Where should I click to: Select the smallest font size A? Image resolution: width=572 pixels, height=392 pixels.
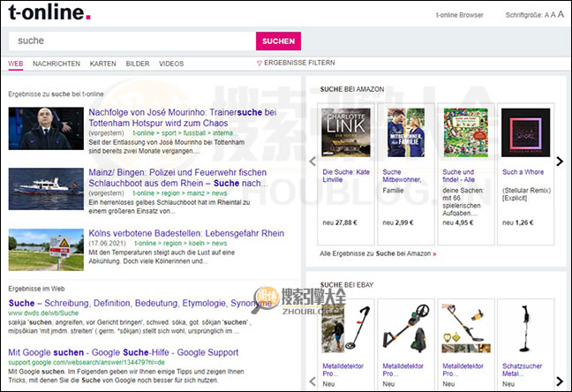pyautogui.click(x=546, y=15)
